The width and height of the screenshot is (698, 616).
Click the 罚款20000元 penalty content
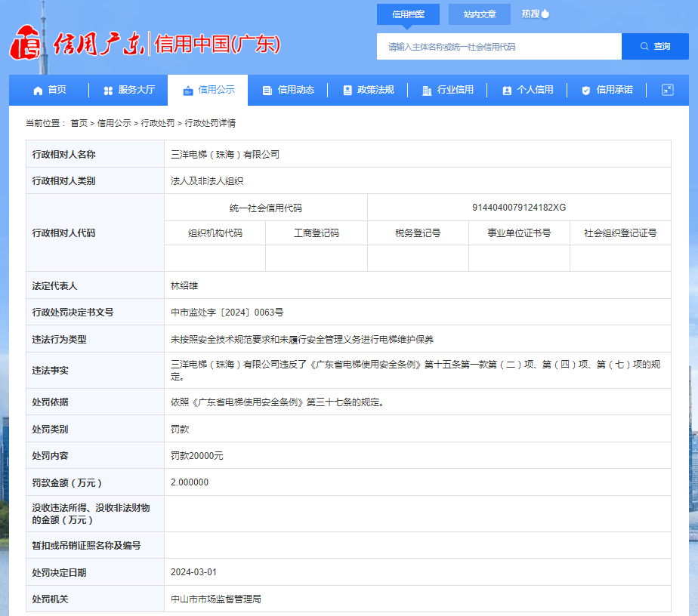click(196, 456)
